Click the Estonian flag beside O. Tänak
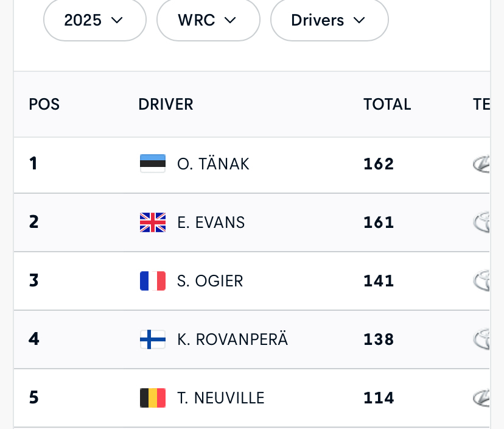 point(152,163)
